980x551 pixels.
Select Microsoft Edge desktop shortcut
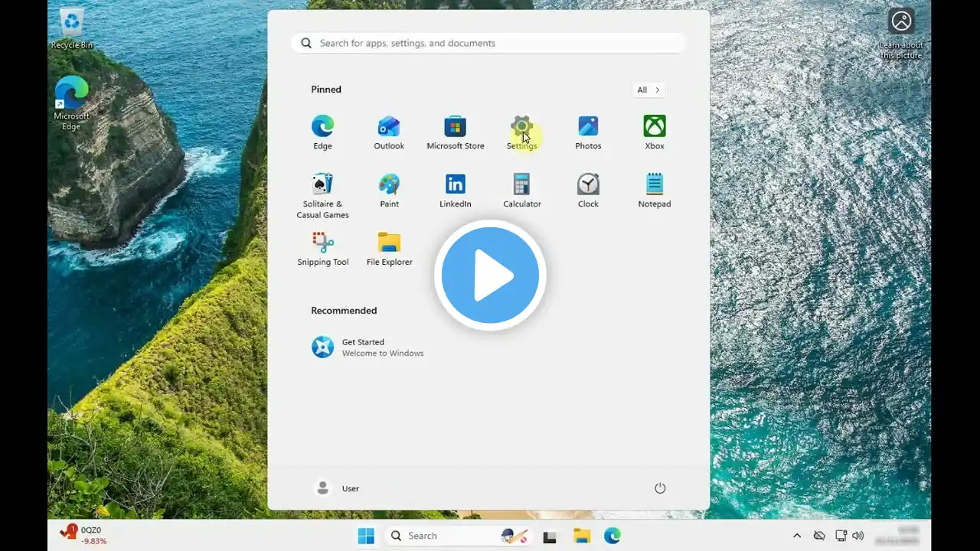tap(71, 104)
